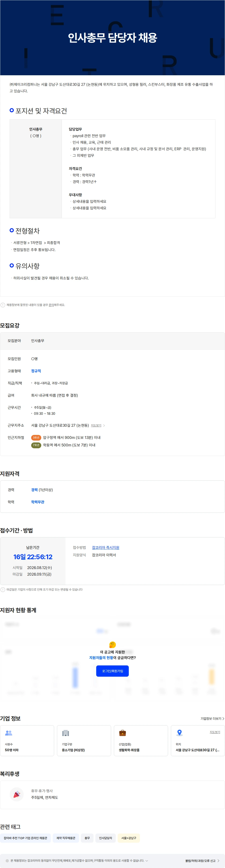Click the 산업(업종) briefcase icon

[123, 732]
